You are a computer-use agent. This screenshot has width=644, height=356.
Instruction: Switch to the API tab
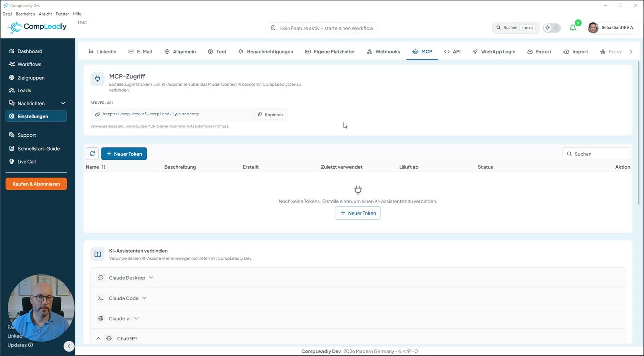[x=452, y=51]
